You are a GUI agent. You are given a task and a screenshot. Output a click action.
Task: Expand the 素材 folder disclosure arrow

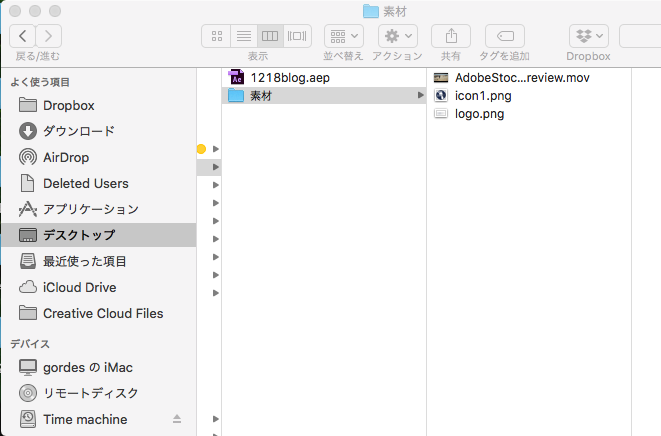pyautogui.click(x=420, y=95)
